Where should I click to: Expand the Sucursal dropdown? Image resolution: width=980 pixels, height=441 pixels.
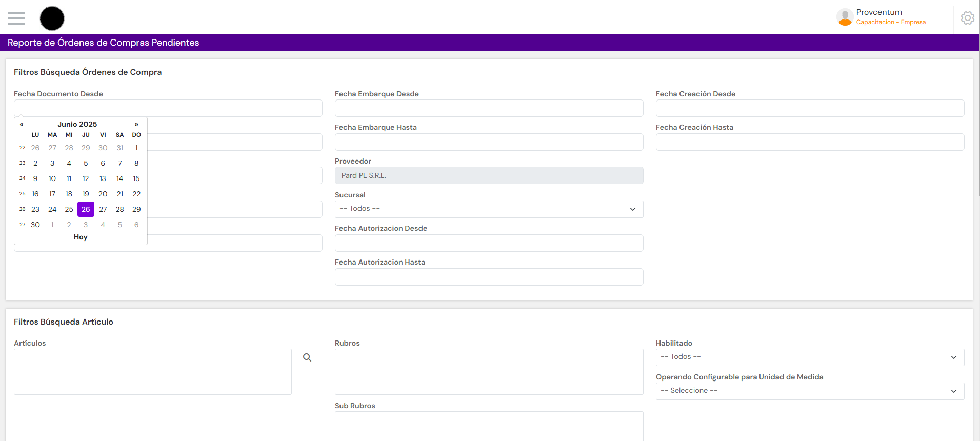(489, 209)
